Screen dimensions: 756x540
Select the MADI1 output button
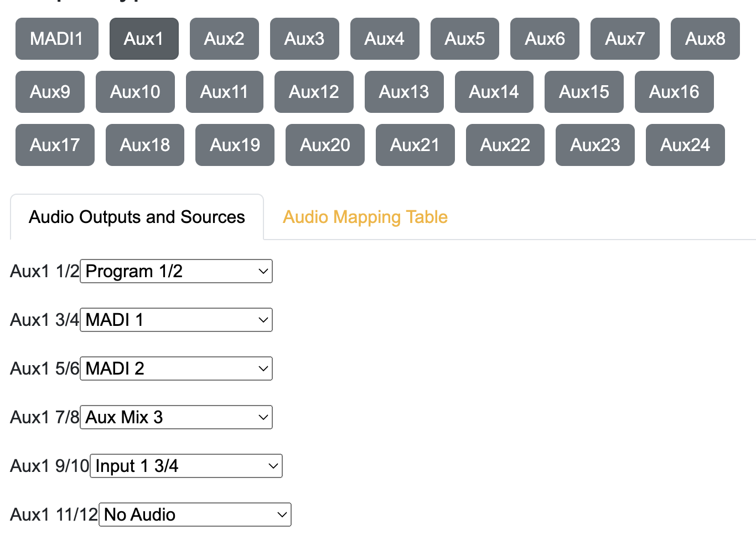[56, 39]
